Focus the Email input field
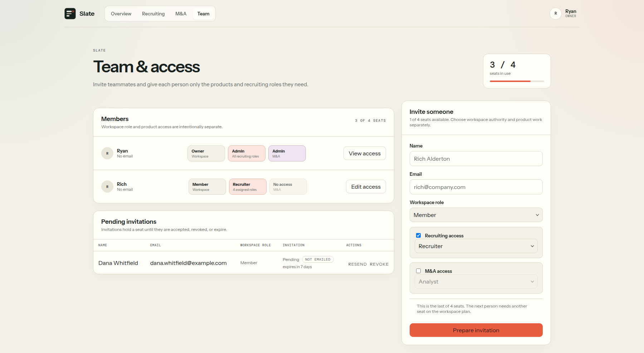The height and width of the screenshot is (353, 644). tap(476, 187)
